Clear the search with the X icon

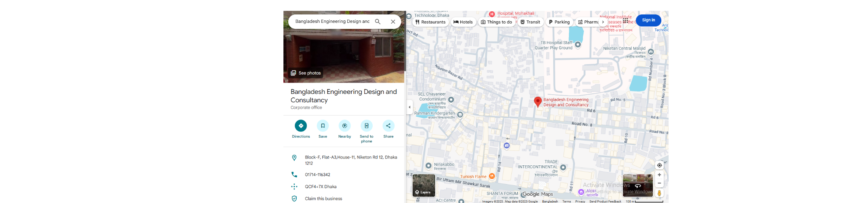pyautogui.click(x=393, y=22)
